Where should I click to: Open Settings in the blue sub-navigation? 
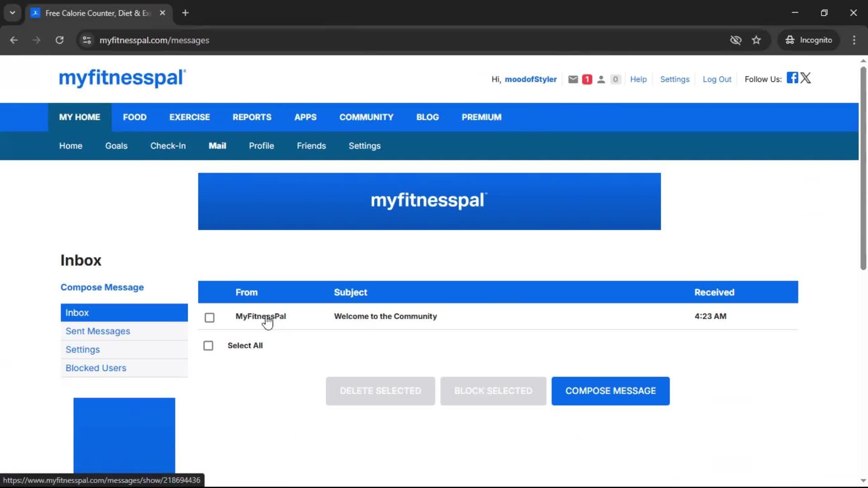click(x=364, y=146)
